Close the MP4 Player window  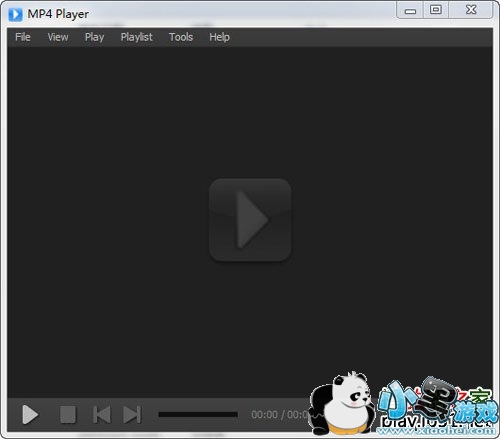471,10
